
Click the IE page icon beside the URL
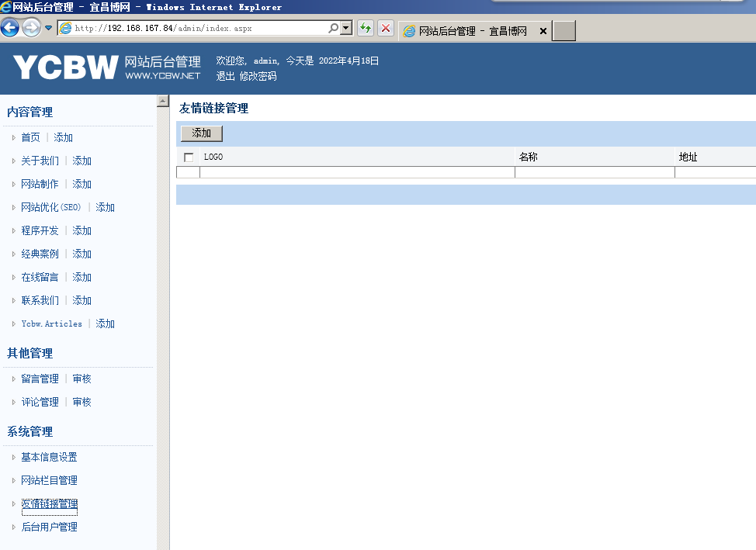68,27
